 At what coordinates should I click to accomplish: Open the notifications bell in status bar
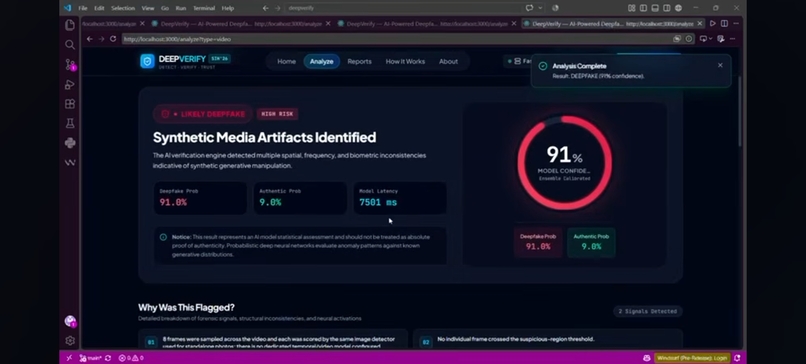737,358
